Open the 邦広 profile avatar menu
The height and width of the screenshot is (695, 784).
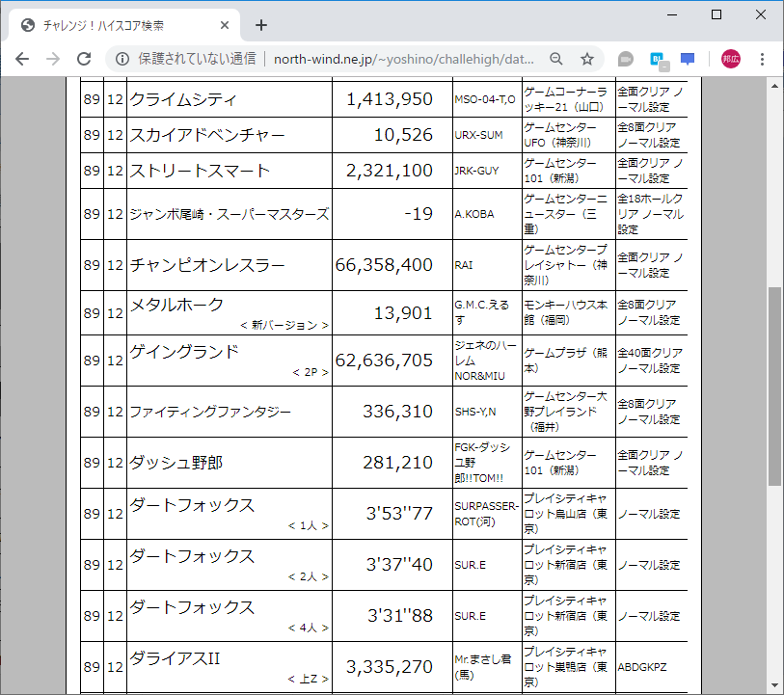tap(729, 59)
